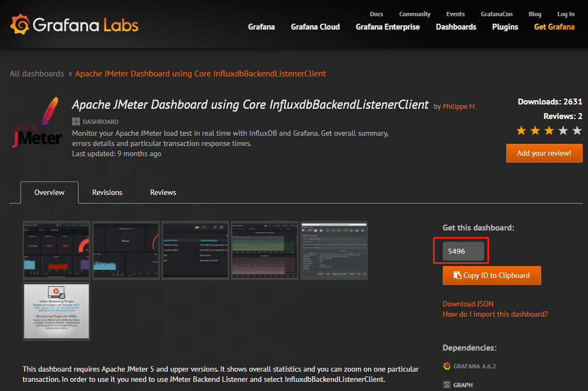This screenshot has width=588, height=391.
Task: Open the Grafana Enterprise menu item
Action: [x=388, y=27]
